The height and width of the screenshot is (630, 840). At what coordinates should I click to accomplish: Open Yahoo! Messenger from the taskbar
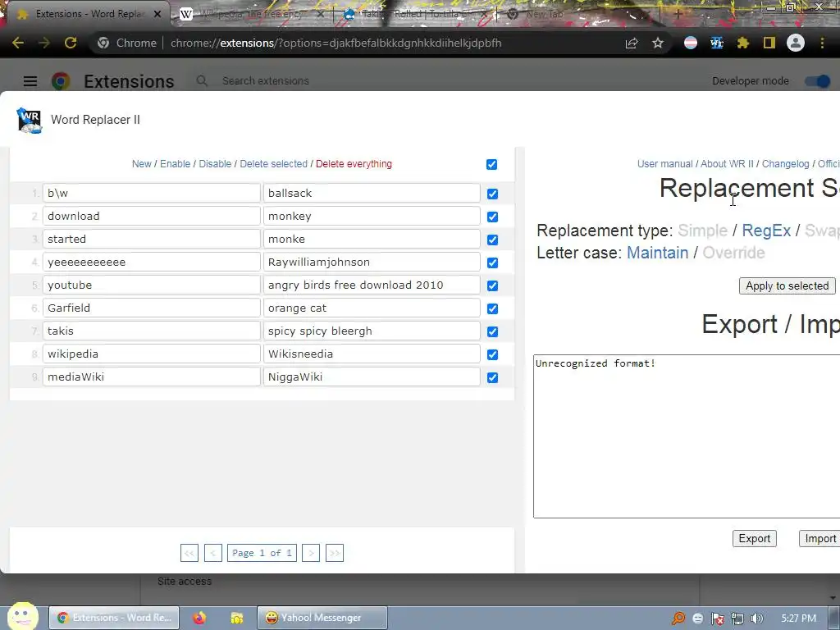[322, 618]
